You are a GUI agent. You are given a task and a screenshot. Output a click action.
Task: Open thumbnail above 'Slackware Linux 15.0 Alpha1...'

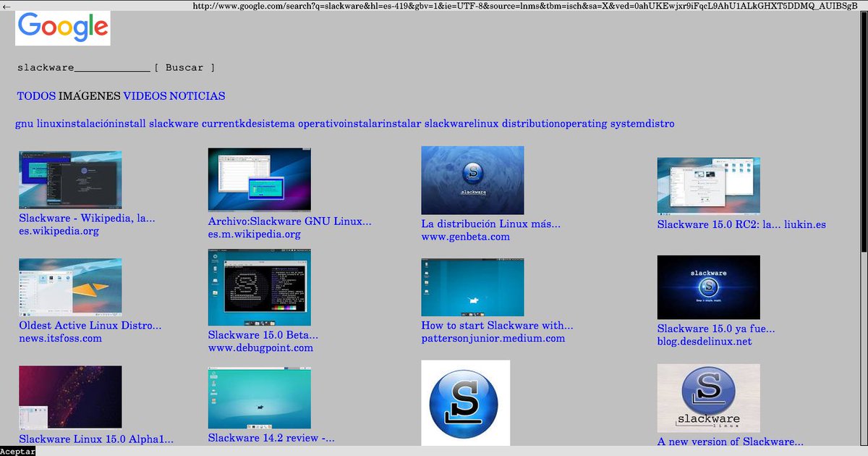(70, 397)
